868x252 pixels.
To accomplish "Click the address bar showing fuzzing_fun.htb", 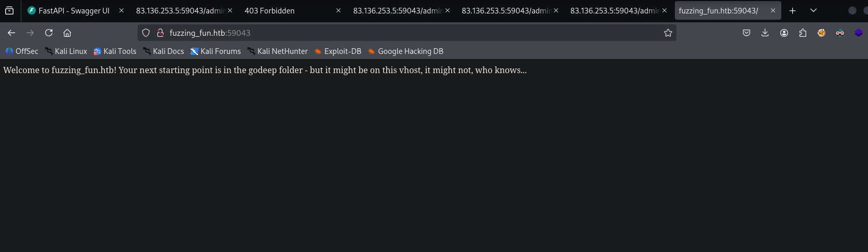I will pos(405,33).
